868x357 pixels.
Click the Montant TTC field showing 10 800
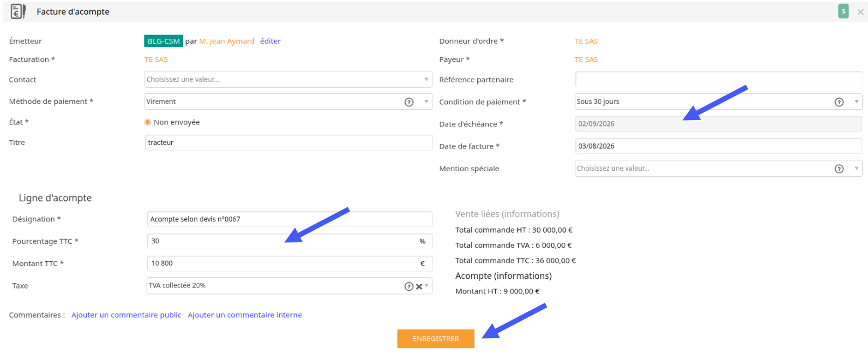290,263
